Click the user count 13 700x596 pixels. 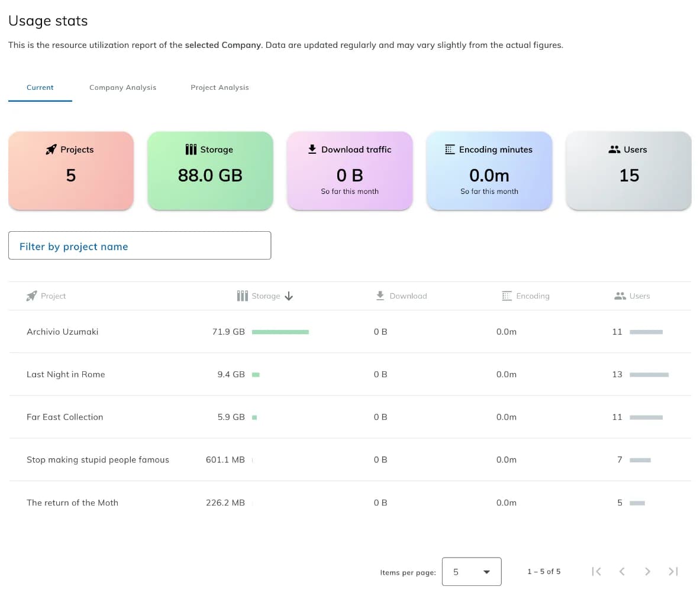pos(617,374)
